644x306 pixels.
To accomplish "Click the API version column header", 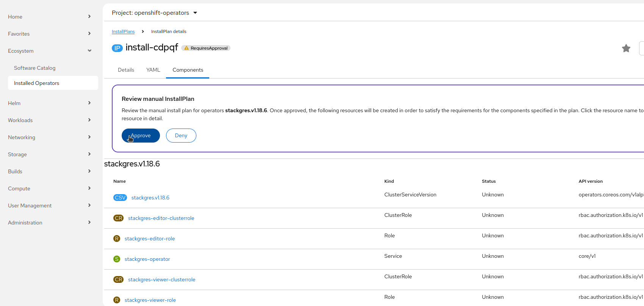I will point(591,181).
